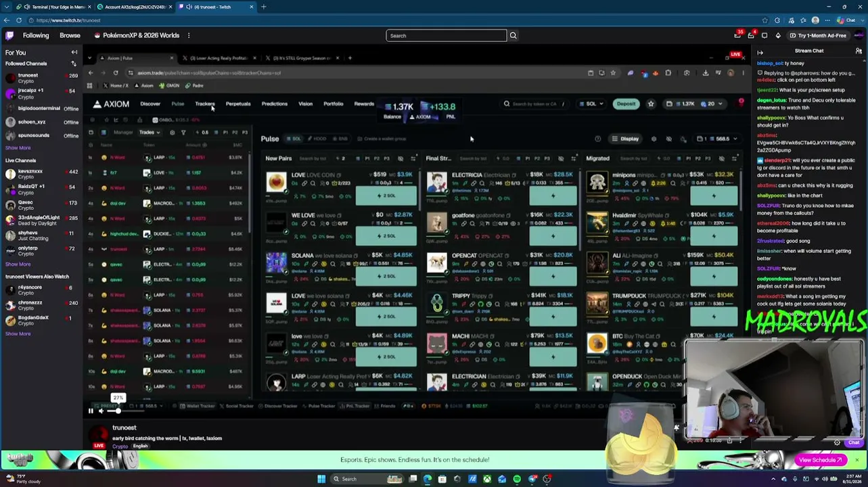868x487 pixels.
Task: Click the AXIOM logo in stream
Action: (112, 104)
